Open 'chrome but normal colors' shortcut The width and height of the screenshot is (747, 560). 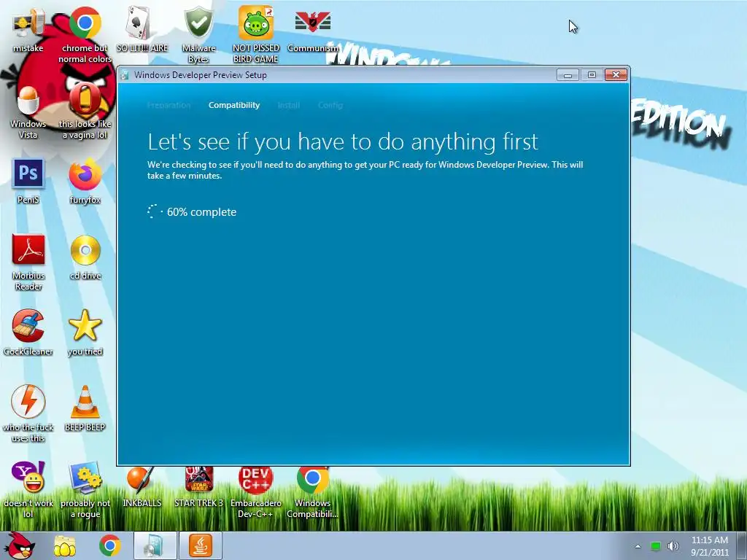[85, 34]
